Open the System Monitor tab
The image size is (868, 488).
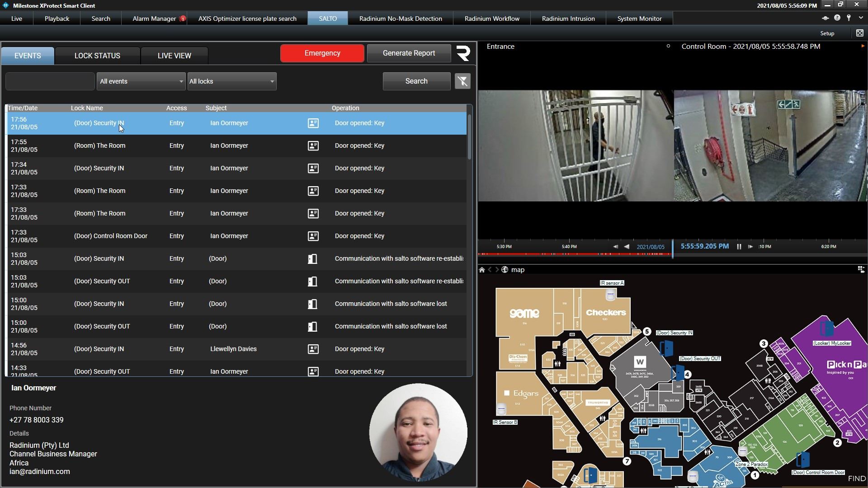tap(639, 19)
